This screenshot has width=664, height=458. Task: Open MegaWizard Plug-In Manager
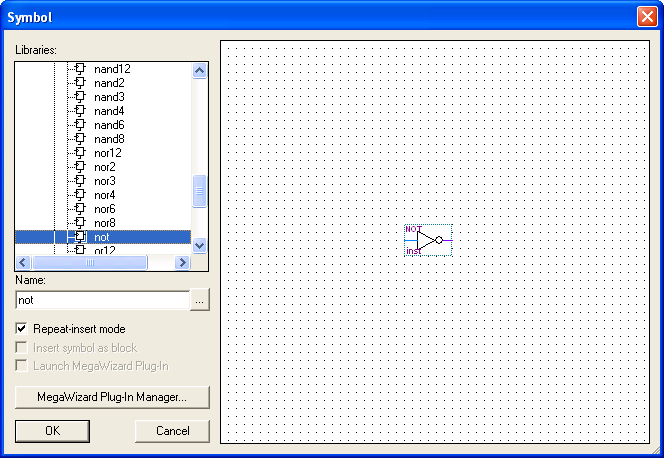[x=112, y=397]
